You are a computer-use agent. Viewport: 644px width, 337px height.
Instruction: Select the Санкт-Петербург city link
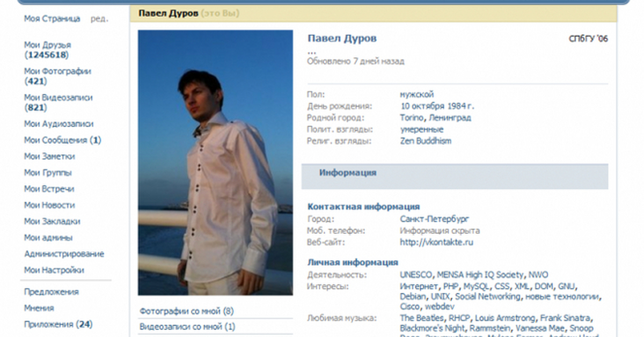pyautogui.click(x=434, y=219)
